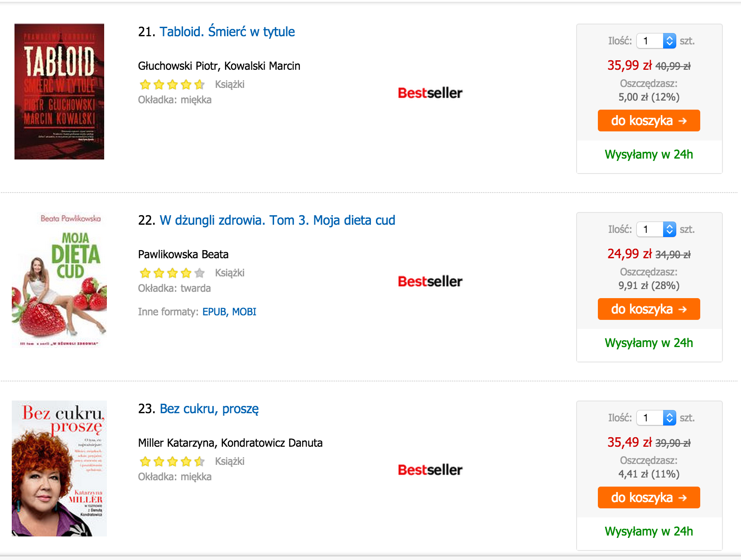Click star rating of Tabloid. Śmierć w tytule
This screenshot has width=741, height=560.
point(172,85)
